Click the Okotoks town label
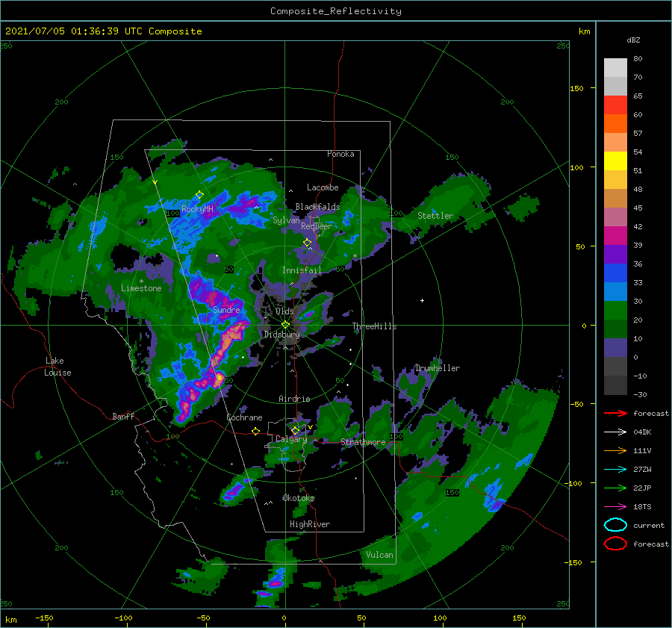 pos(299,498)
